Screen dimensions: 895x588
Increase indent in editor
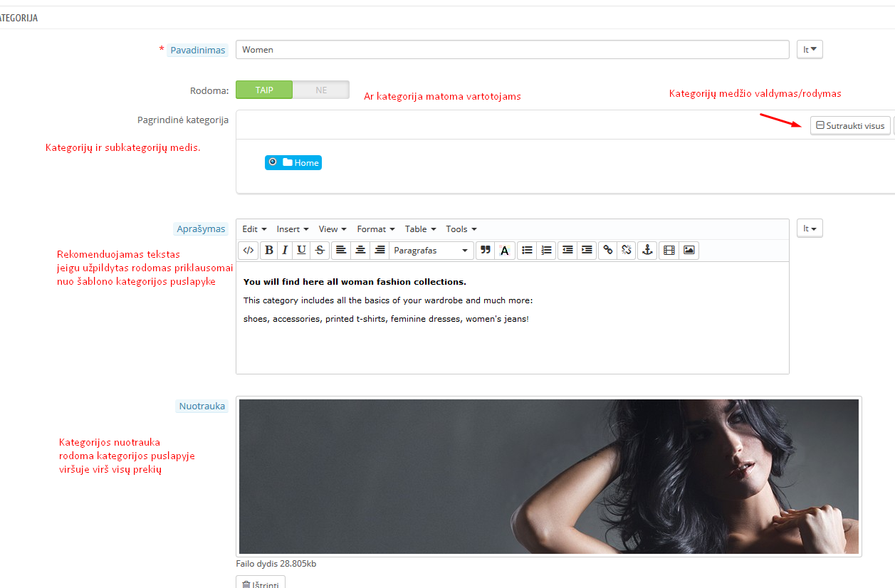coord(587,250)
